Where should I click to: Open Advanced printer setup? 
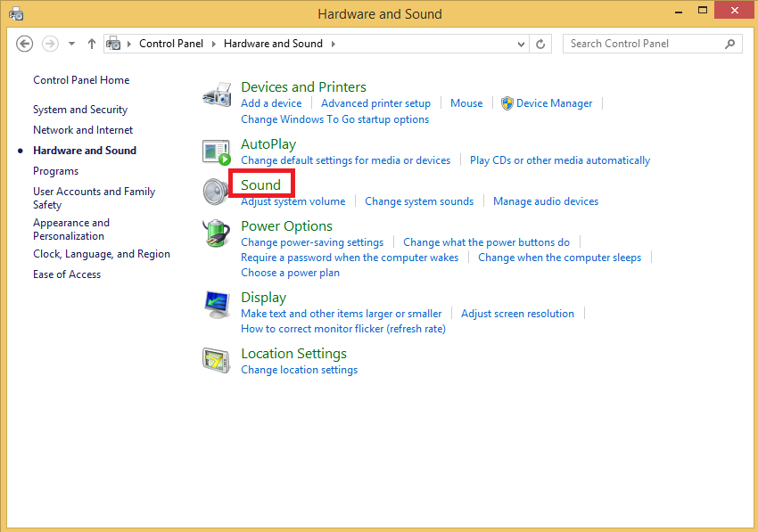pos(375,103)
